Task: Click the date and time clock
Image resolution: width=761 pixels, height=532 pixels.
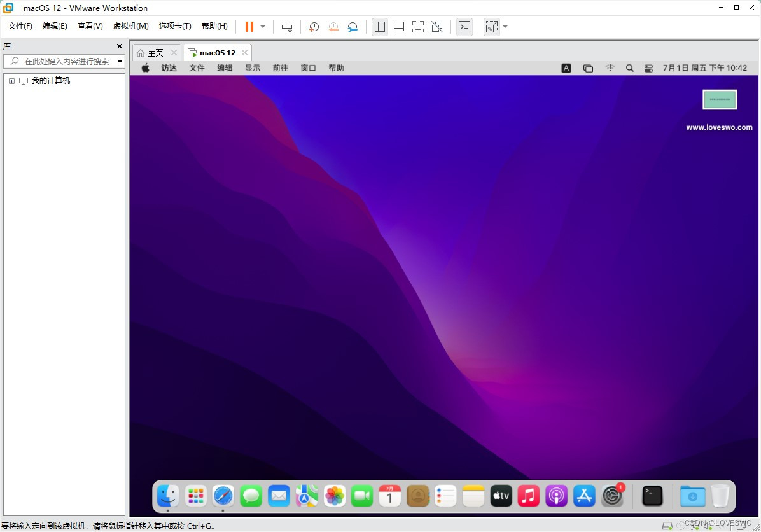Action: pos(705,68)
